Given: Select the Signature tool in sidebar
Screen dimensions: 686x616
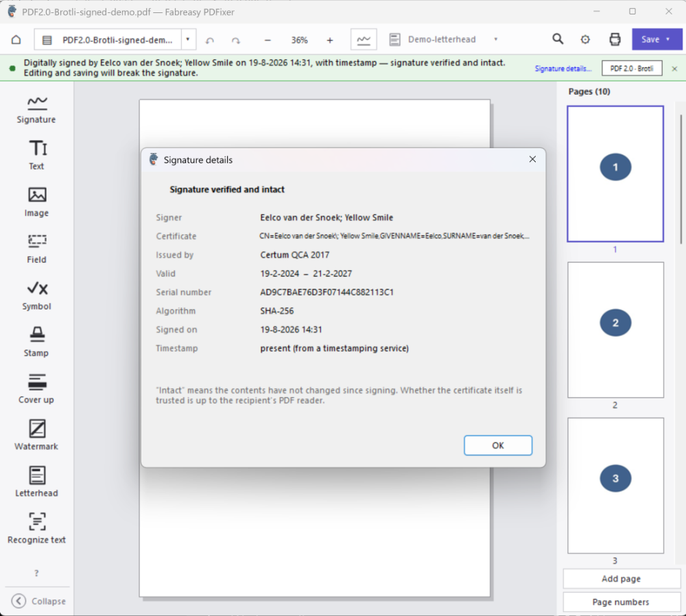Looking at the screenshot, I should pyautogui.click(x=36, y=110).
